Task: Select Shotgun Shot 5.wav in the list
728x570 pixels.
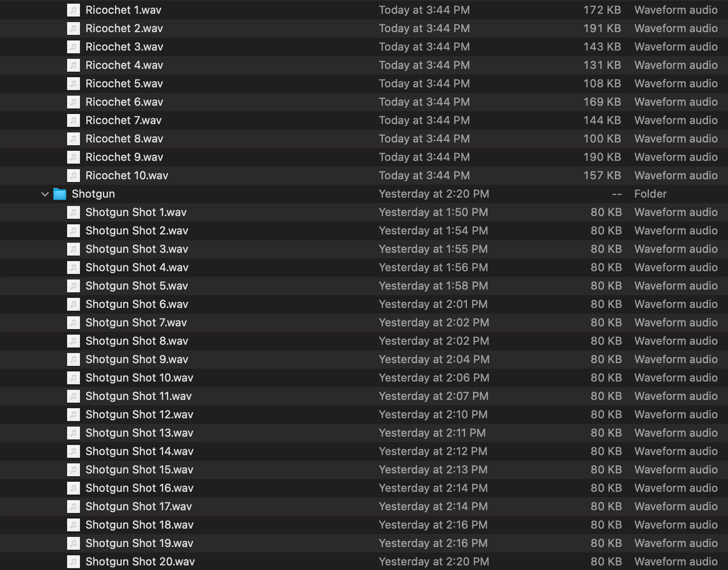Action: click(x=137, y=286)
